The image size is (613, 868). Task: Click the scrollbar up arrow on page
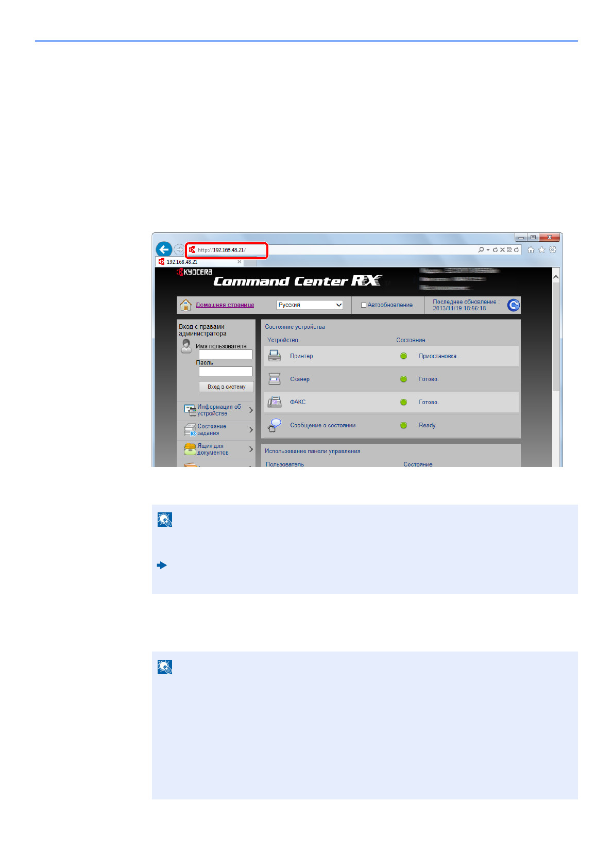(556, 277)
